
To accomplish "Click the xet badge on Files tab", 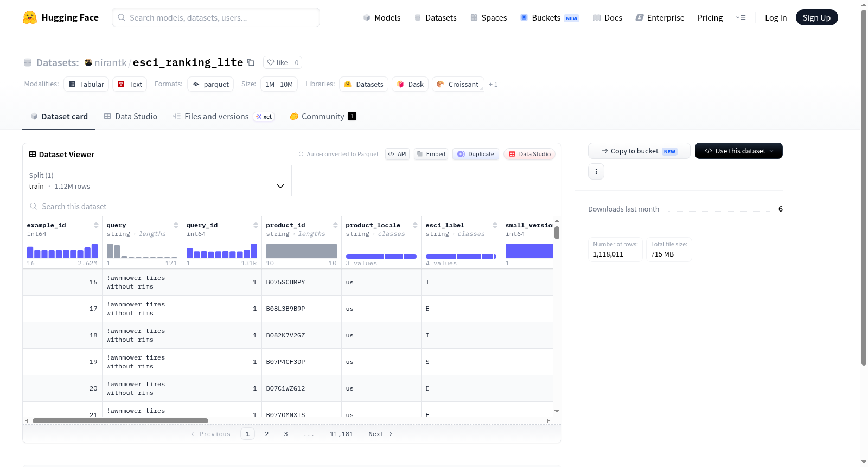I will pyautogui.click(x=264, y=117).
